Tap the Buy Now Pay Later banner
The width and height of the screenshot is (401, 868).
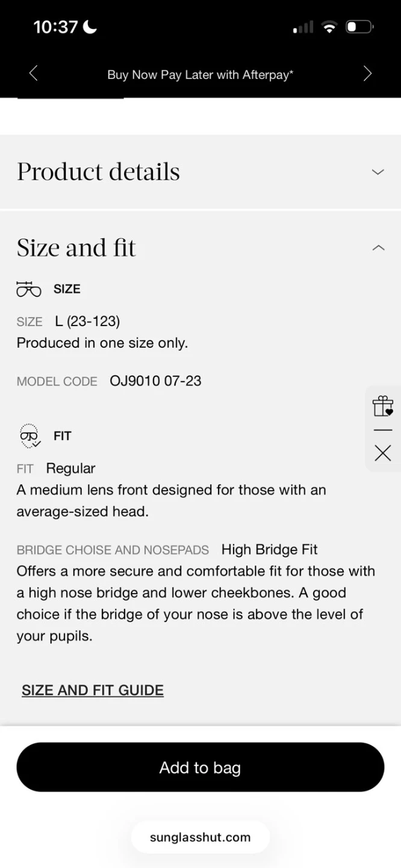[200, 75]
